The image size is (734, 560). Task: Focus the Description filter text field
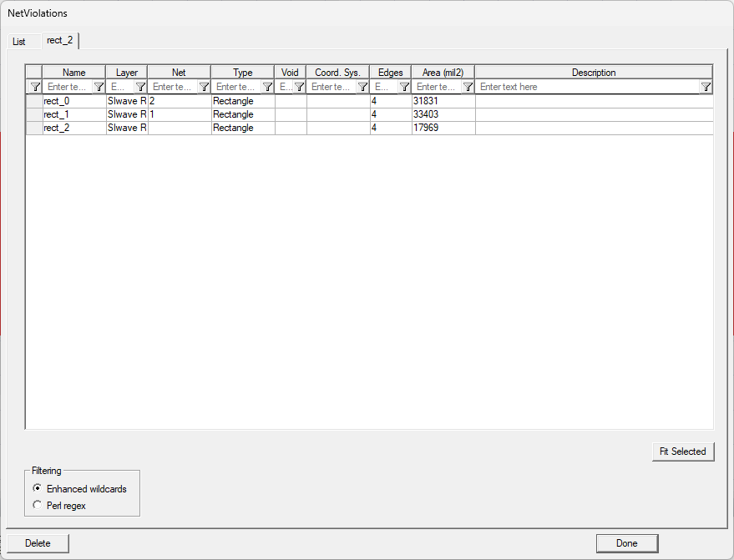pos(588,87)
